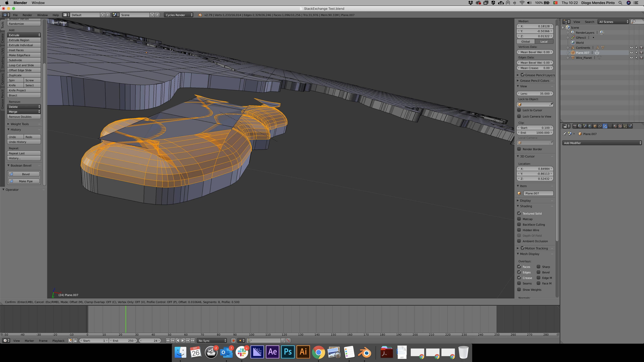Image resolution: width=644 pixels, height=362 pixels.
Task: Open After Effects from the dock
Action: pyautogui.click(x=272, y=352)
